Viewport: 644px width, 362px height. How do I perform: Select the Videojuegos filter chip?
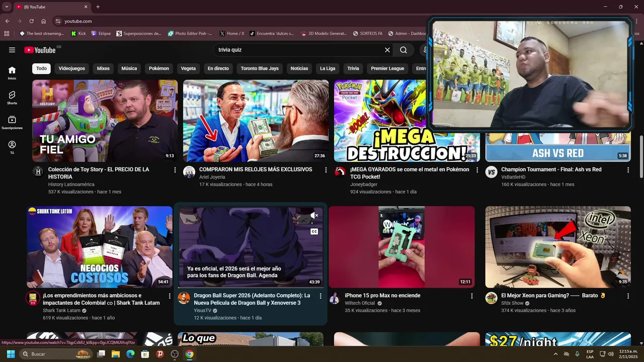coord(72,68)
